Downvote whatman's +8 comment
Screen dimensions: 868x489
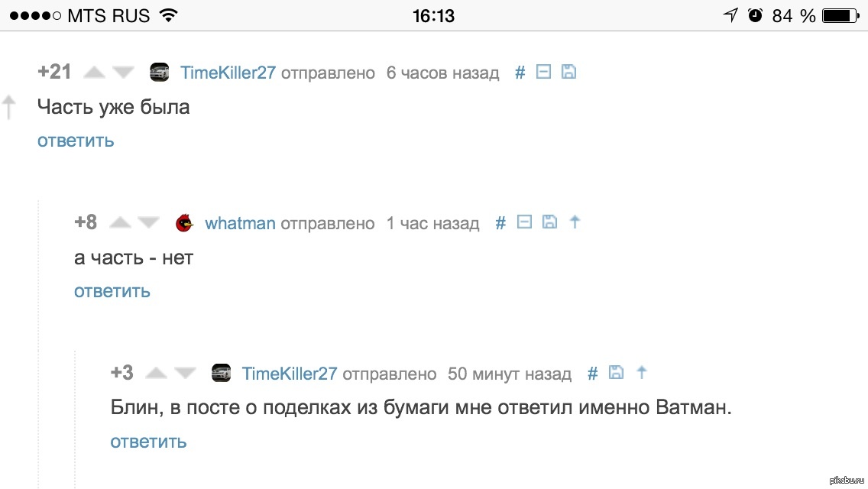pos(148,222)
